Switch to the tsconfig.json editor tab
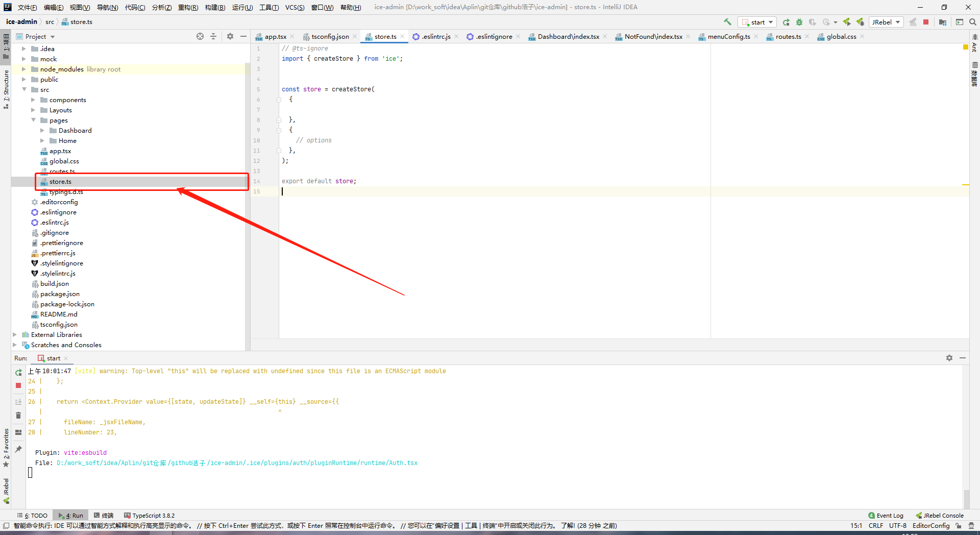The image size is (980, 535). (x=330, y=36)
